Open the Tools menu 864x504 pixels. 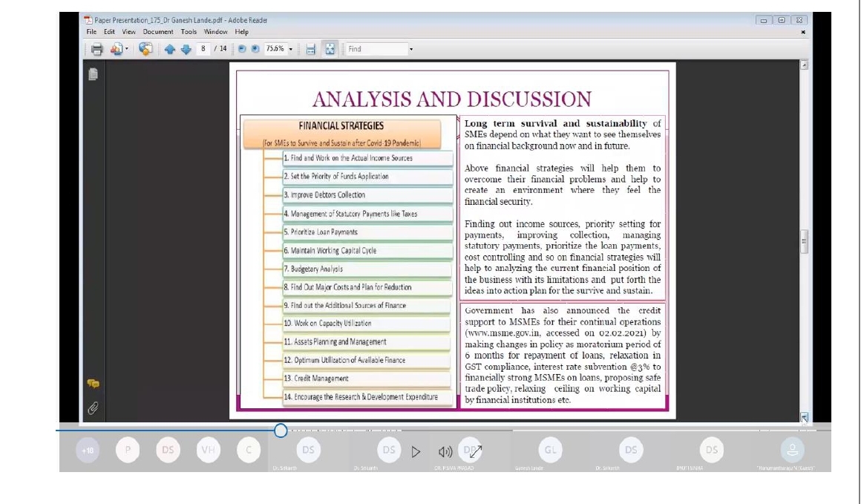(189, 32)
